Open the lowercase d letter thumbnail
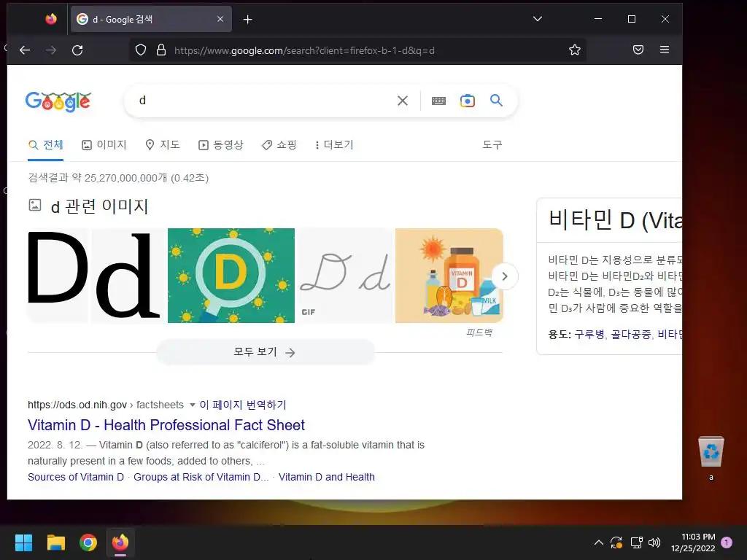The height and width of the screenshot is (560, 747). (128, 276)
